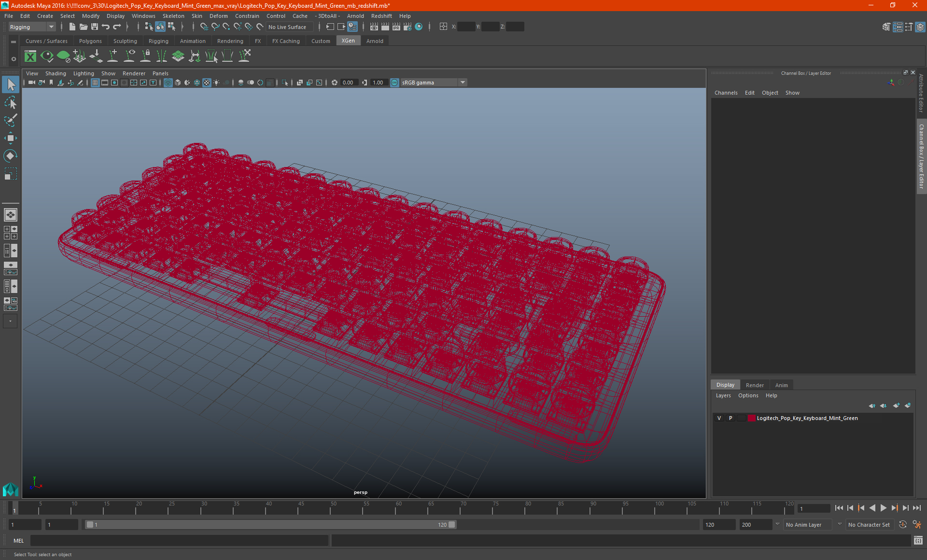
Task: Create a new scene file icon
Action: [x=72, y=27]
